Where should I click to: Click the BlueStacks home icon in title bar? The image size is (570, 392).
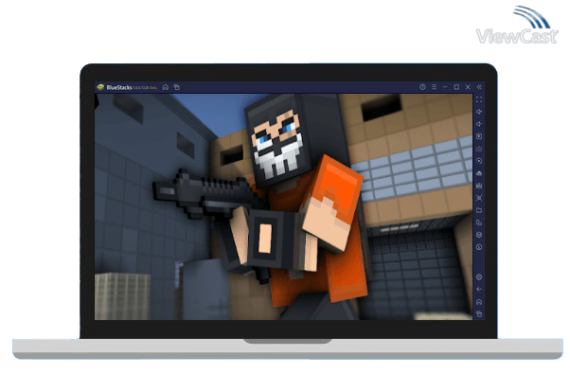(166, 87)
